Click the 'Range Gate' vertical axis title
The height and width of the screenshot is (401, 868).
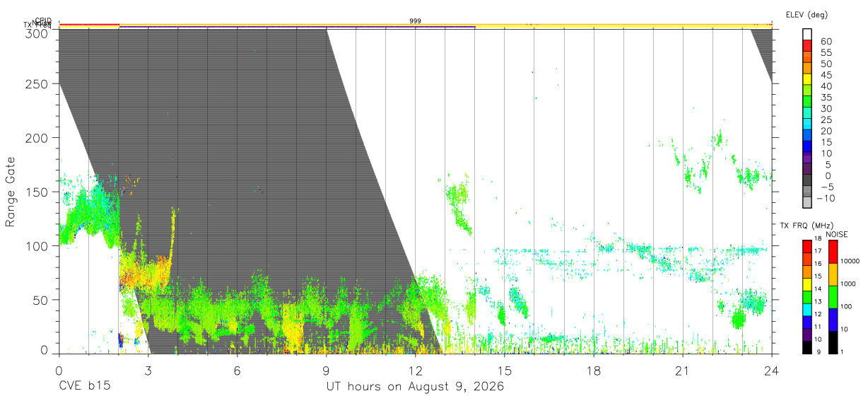[x=11, y=192]
